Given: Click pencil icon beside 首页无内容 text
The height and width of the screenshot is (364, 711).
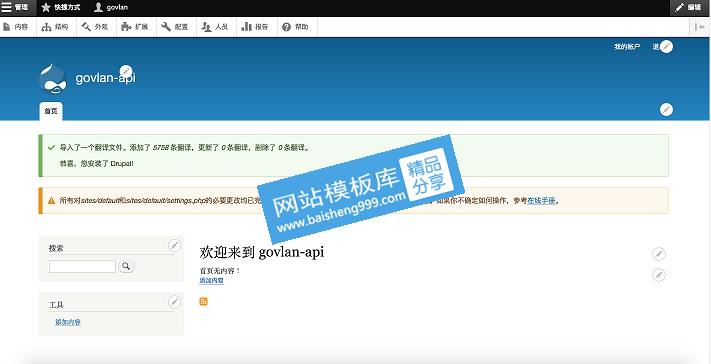Looking at the screenshot, I should [659, 275].
